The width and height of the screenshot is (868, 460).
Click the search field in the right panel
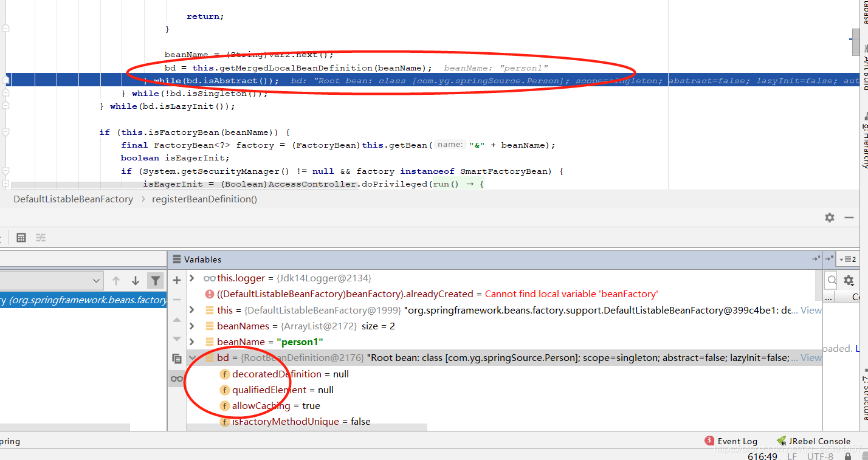[832, 280]
